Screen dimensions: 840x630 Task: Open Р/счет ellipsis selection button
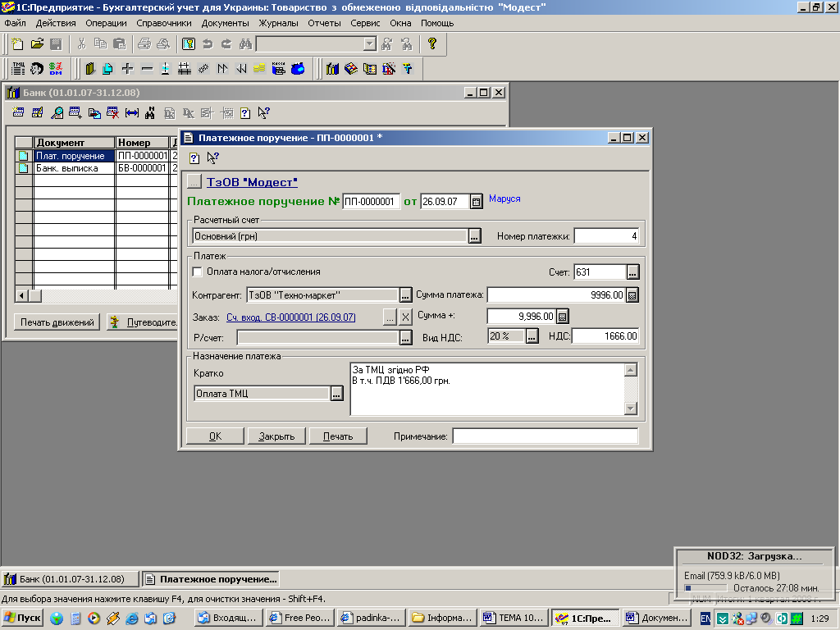[x=405, y=337]
